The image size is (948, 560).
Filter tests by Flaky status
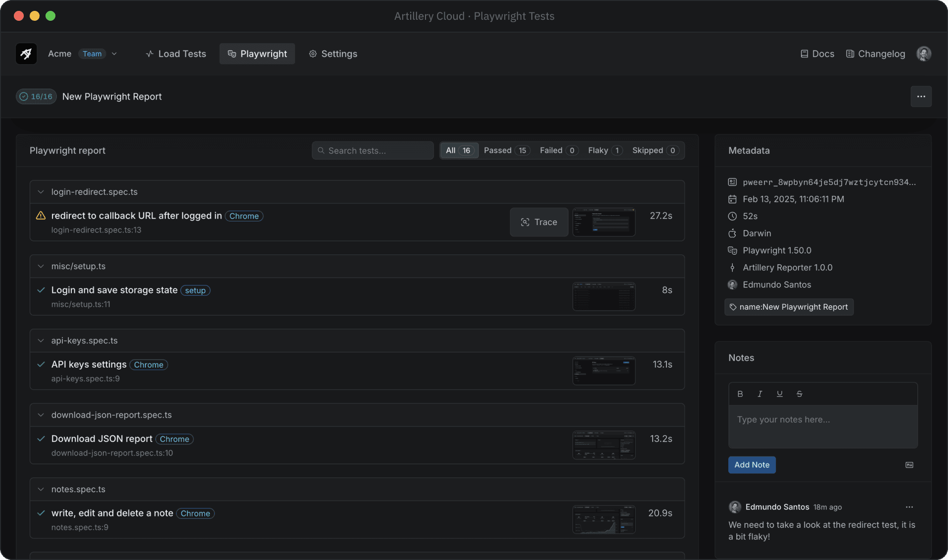[604, 150]
